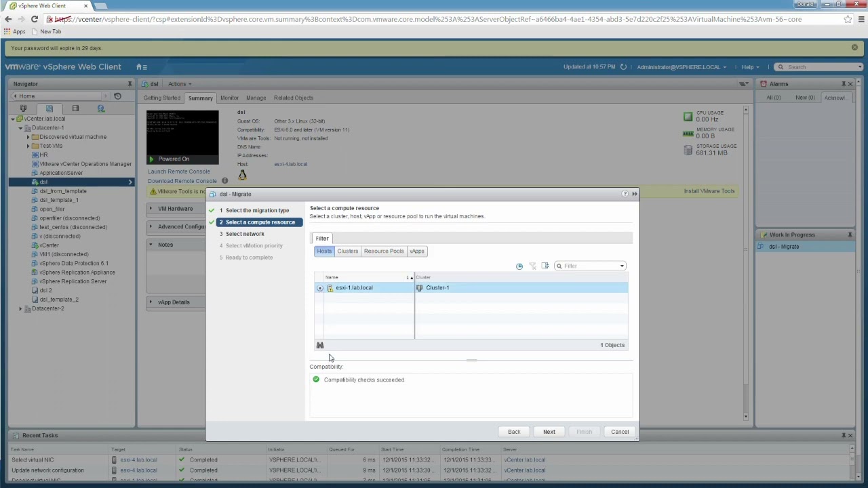Toggle the vApps filter button
868x488 pixels.
(x=417, y=251)
